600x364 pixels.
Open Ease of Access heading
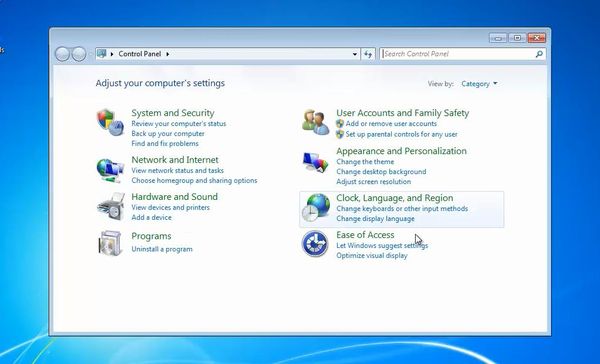[x=365, y=235]
